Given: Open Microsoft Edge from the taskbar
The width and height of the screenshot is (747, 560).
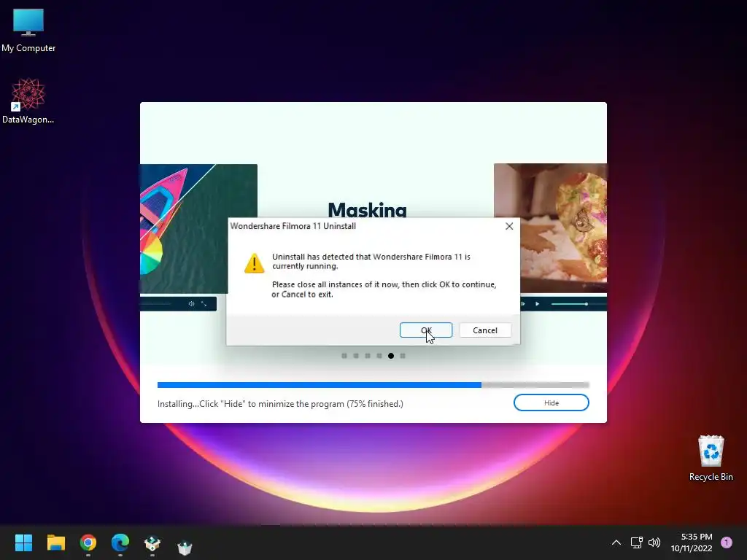Looking at the screenshot, I should [120, 542].
